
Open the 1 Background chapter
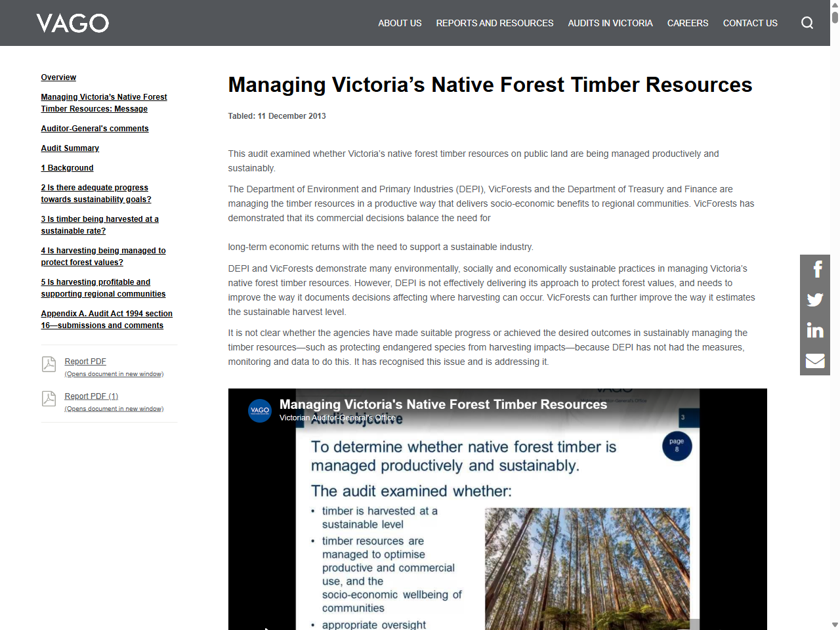(67, 168)
